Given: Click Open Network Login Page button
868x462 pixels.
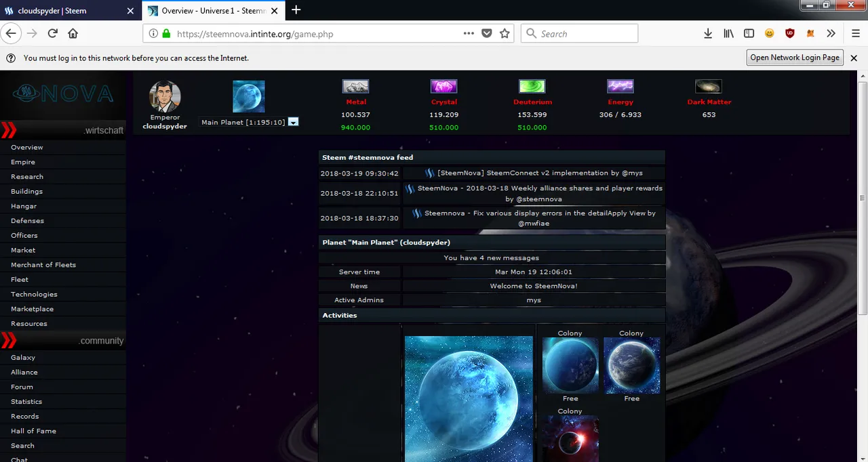Looking at the screenshot, I should [x=795, y=58].
